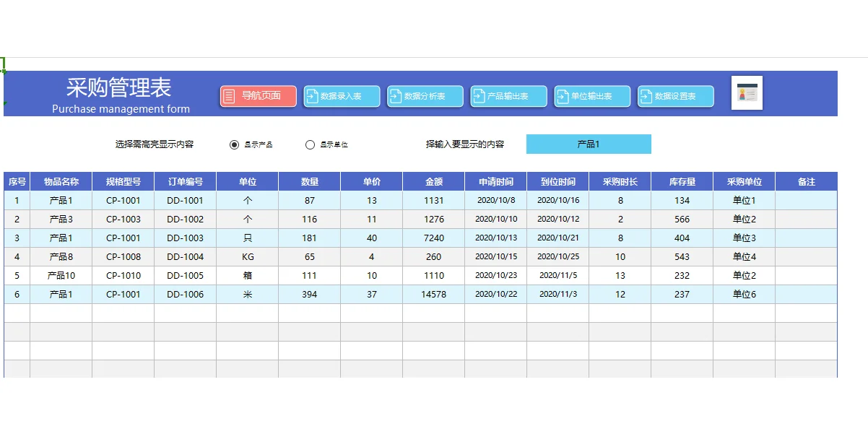Click the document icon on 数据设置表 button

pyautogui.click(x=645, y=95)
